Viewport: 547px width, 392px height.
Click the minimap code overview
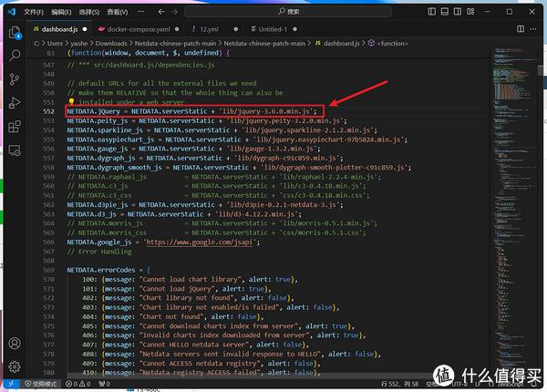[514, 210]
